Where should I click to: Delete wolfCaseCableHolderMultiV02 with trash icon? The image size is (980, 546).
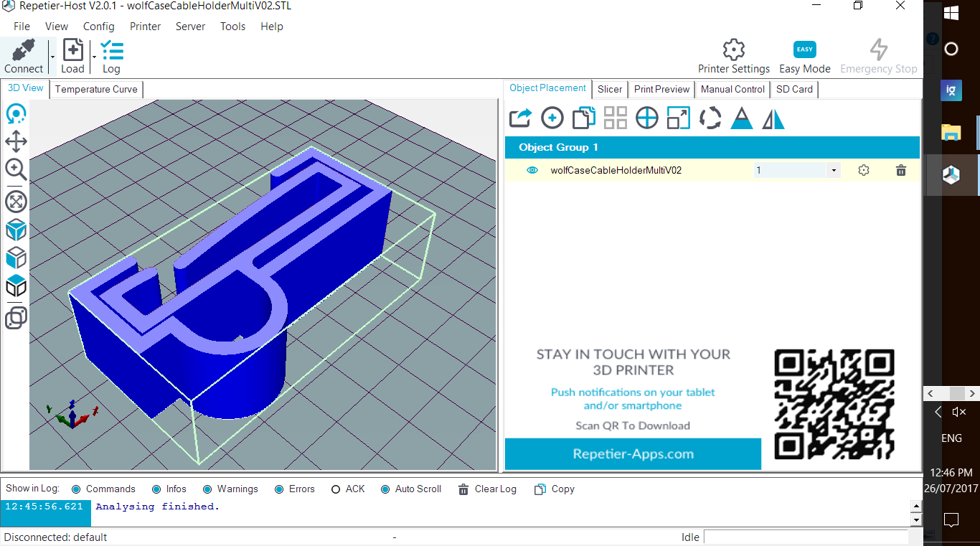pos(901,170)
